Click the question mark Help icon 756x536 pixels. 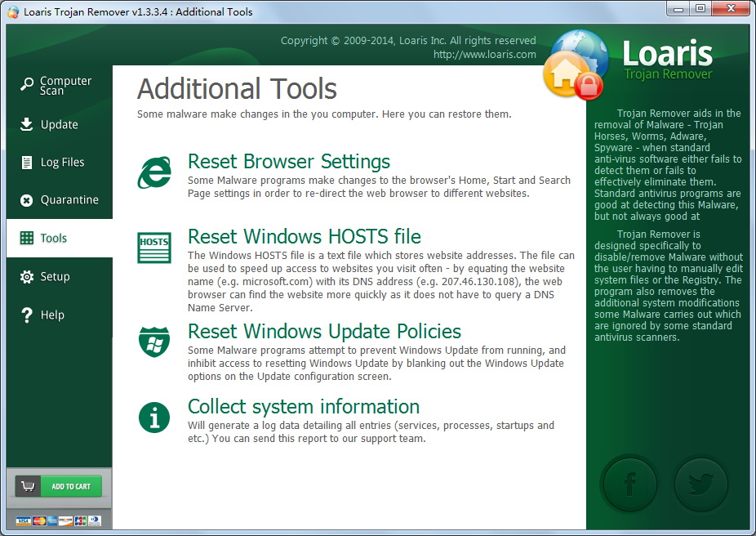click(26, 315)
